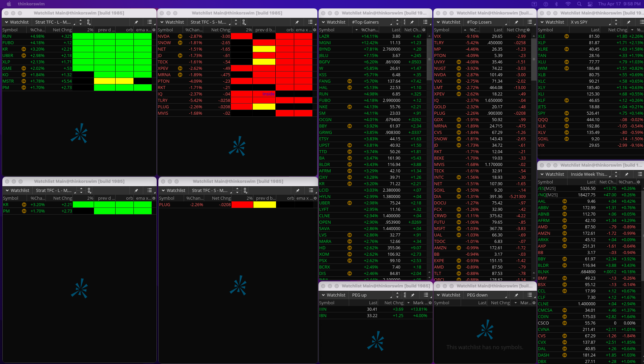Toggle pin on the PEG down watchlist

[516, 295]
